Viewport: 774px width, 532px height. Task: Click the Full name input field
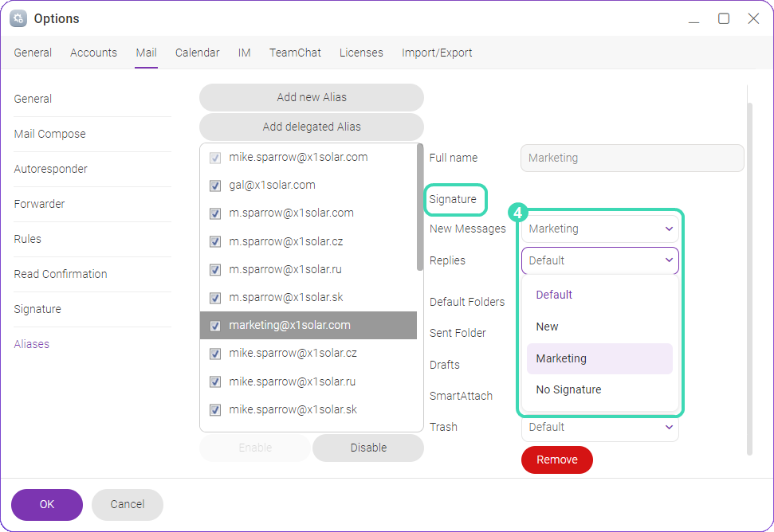point(632,158)
